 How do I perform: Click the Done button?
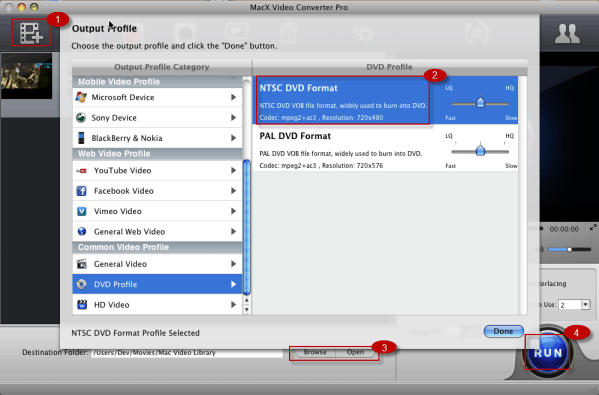tap(503, 331)
